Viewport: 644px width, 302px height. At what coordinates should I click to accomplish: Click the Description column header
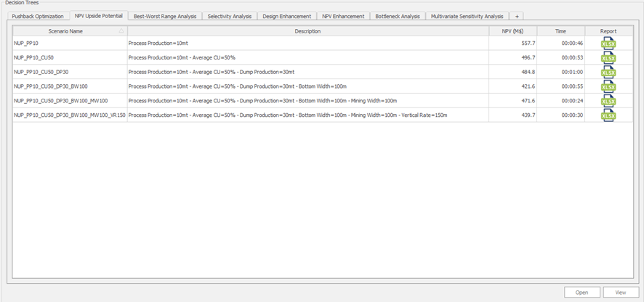307,31
